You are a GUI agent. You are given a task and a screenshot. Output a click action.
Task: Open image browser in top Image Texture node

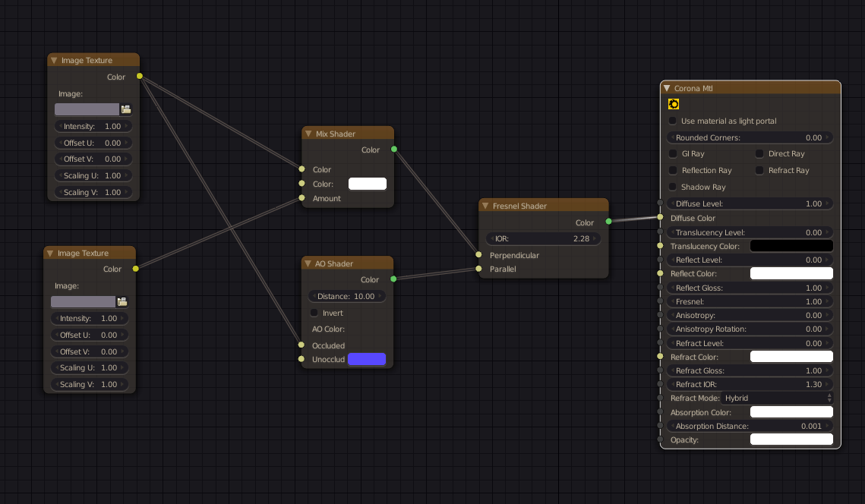(x=126, y=109)
